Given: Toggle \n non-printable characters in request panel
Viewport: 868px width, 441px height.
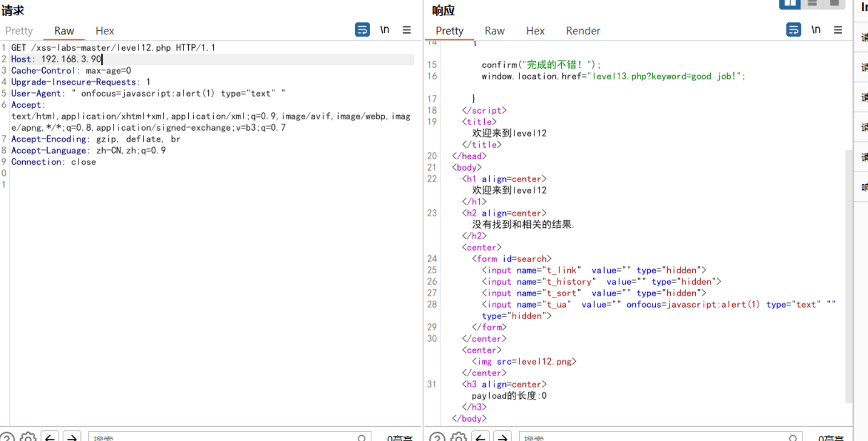Looking at the screenshot, I should pos(385,30).
